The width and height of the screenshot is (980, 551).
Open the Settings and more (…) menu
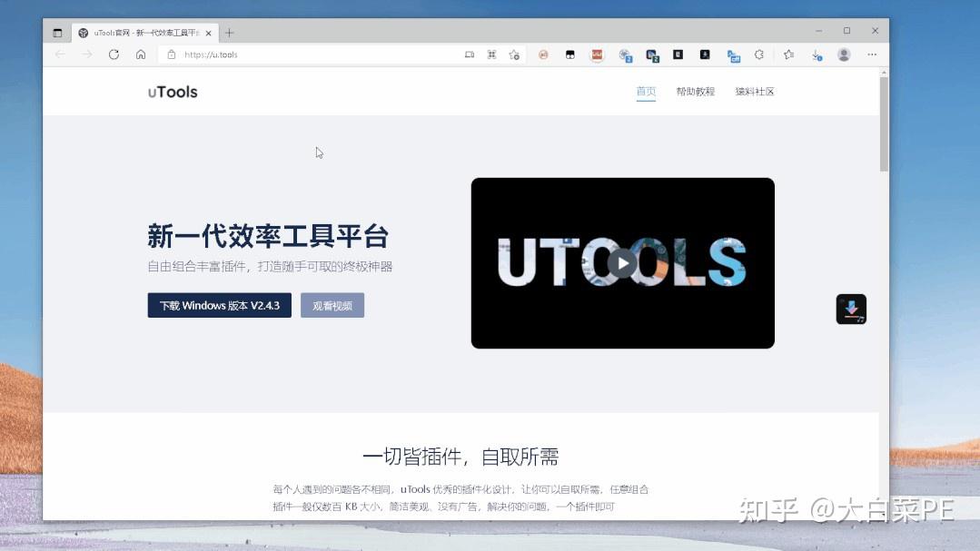[x=871, y=54]
